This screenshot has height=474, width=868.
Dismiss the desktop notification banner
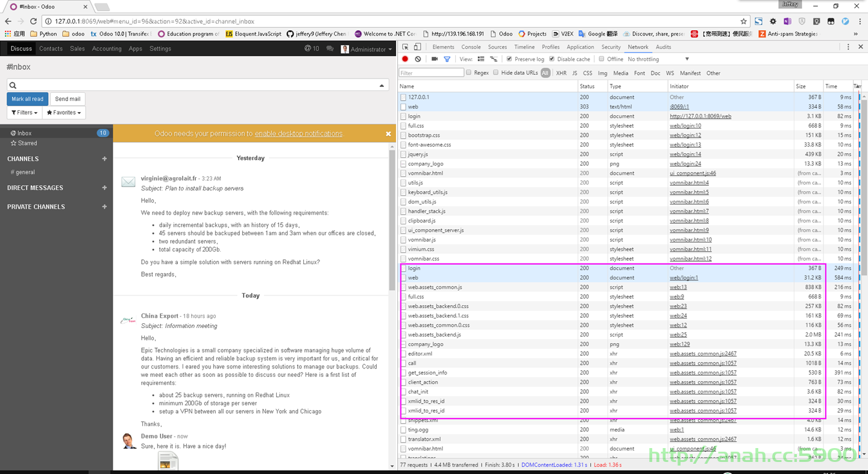(388, 134)
